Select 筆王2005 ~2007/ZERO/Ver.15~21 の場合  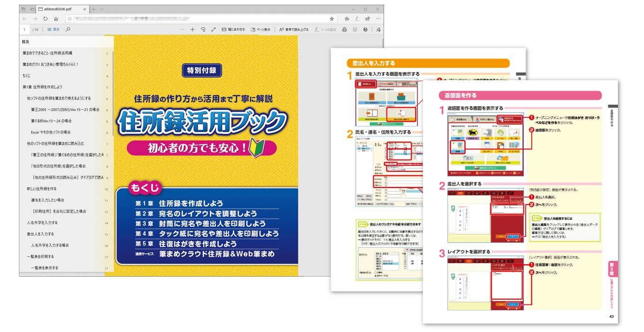coord(65,109)
